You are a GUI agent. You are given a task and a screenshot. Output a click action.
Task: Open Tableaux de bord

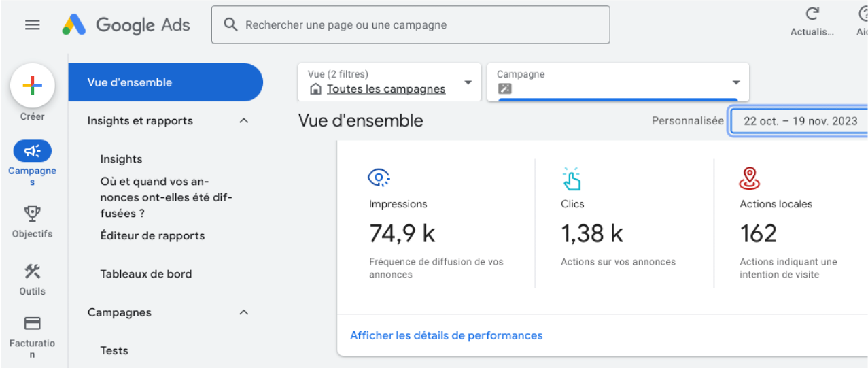tap(146, 274)
